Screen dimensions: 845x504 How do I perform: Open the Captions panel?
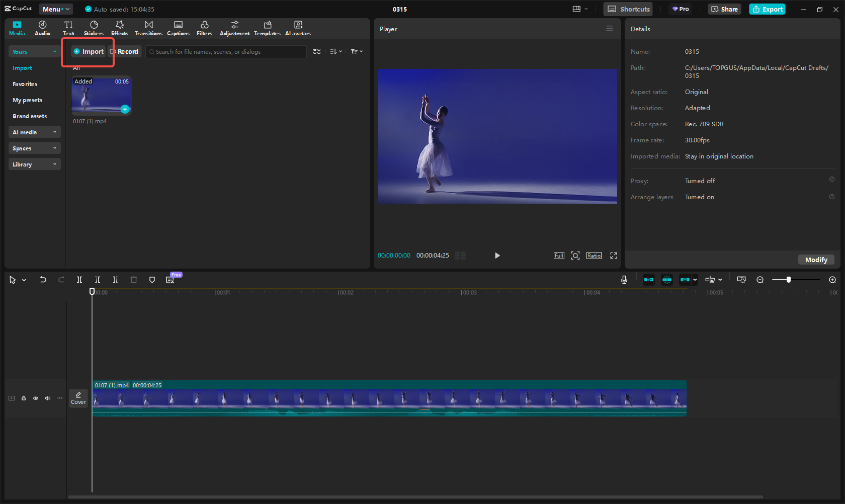[178, 28]
